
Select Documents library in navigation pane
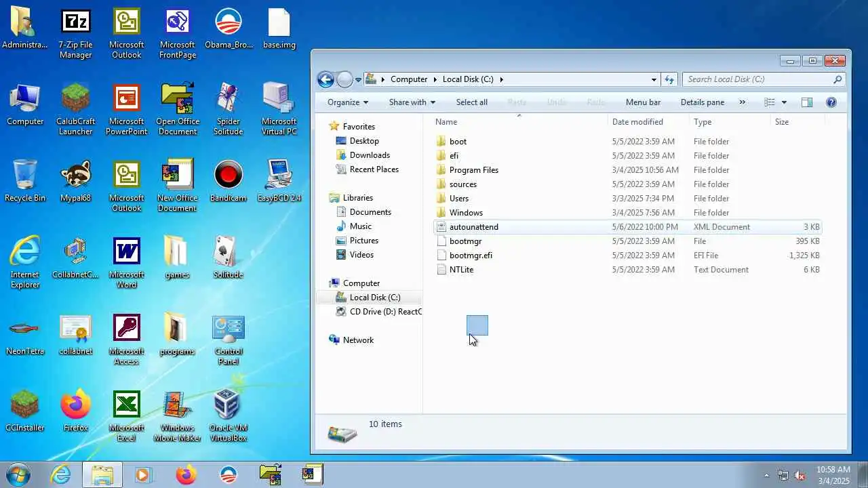tap(370, 212)
